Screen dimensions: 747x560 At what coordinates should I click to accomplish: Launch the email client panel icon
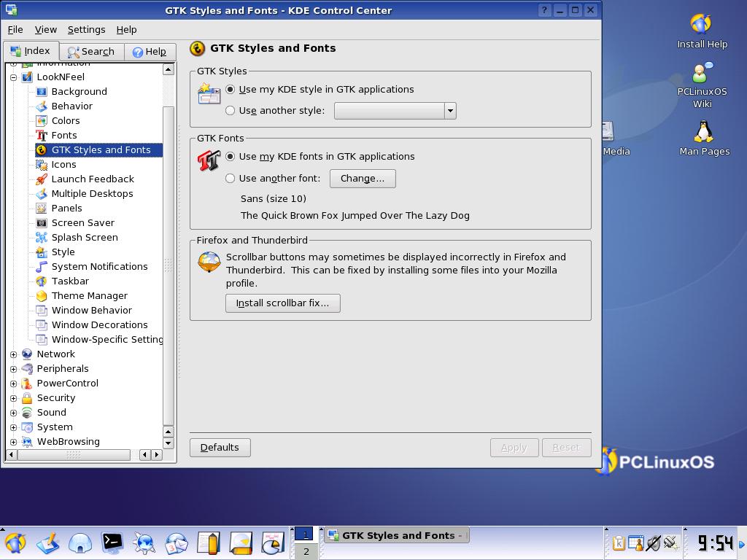tap(177, 542)
